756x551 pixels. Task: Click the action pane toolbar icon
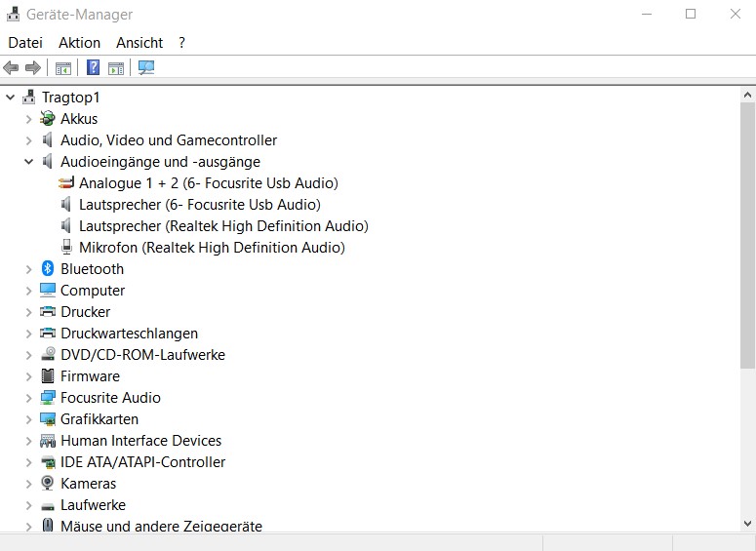tap(116, 68)
